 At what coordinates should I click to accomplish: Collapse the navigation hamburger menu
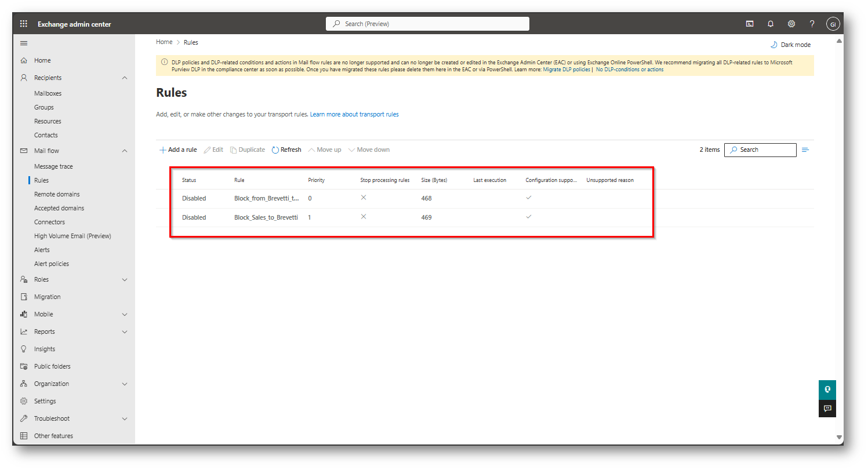(x=24, y=43)
